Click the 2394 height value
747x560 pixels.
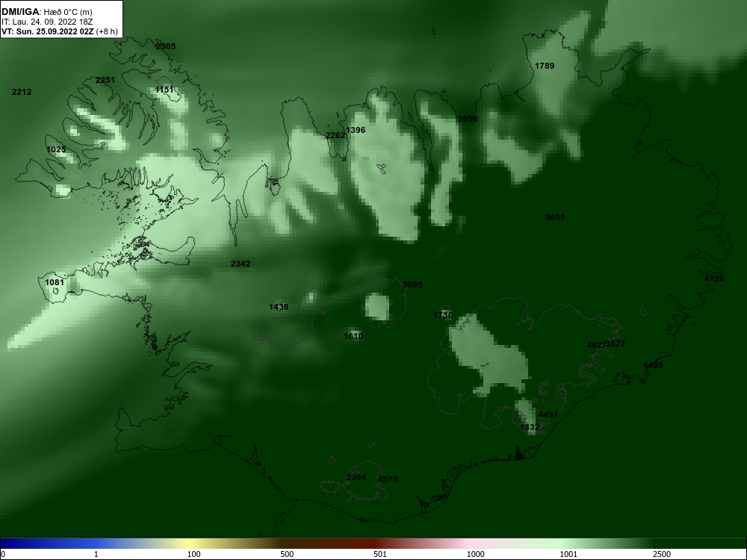pyautogui.click(x=356, y=477)
